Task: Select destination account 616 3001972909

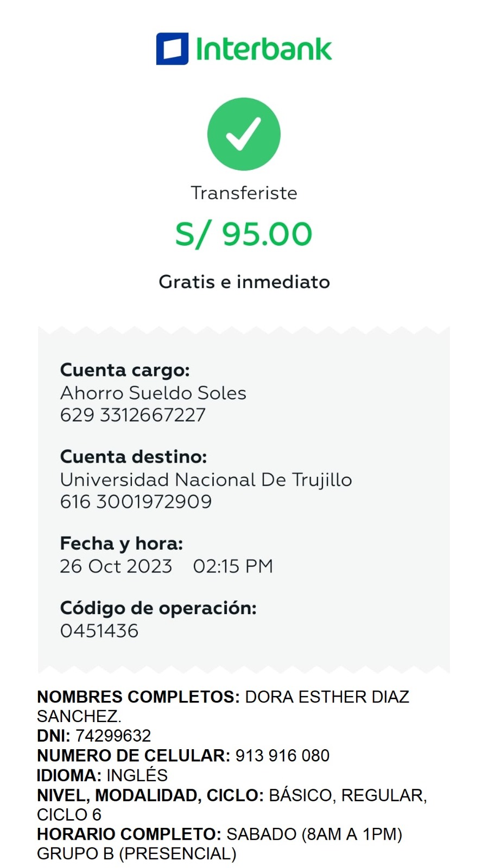Action: point(136,502)
